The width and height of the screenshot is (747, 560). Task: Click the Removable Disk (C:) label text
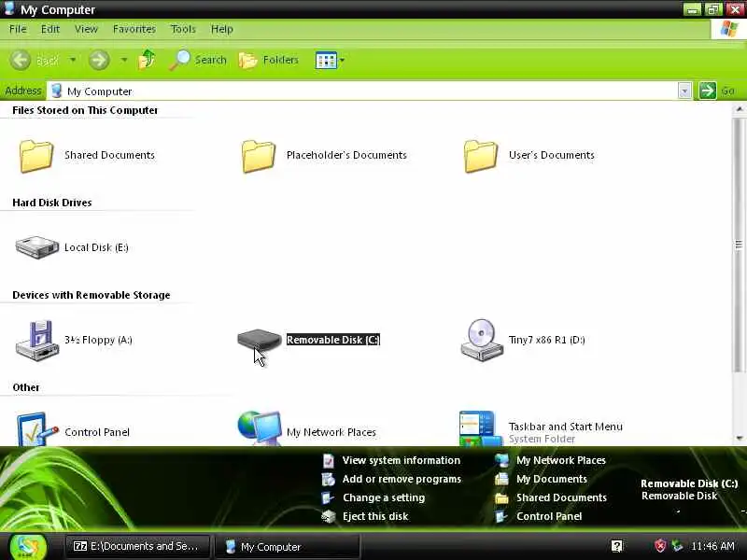(333, 340)
